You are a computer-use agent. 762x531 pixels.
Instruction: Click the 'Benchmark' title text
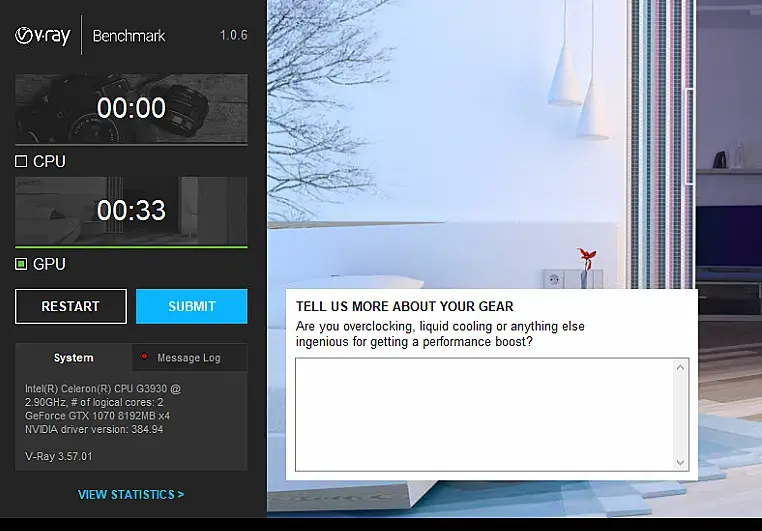click(x=129, y=36)
